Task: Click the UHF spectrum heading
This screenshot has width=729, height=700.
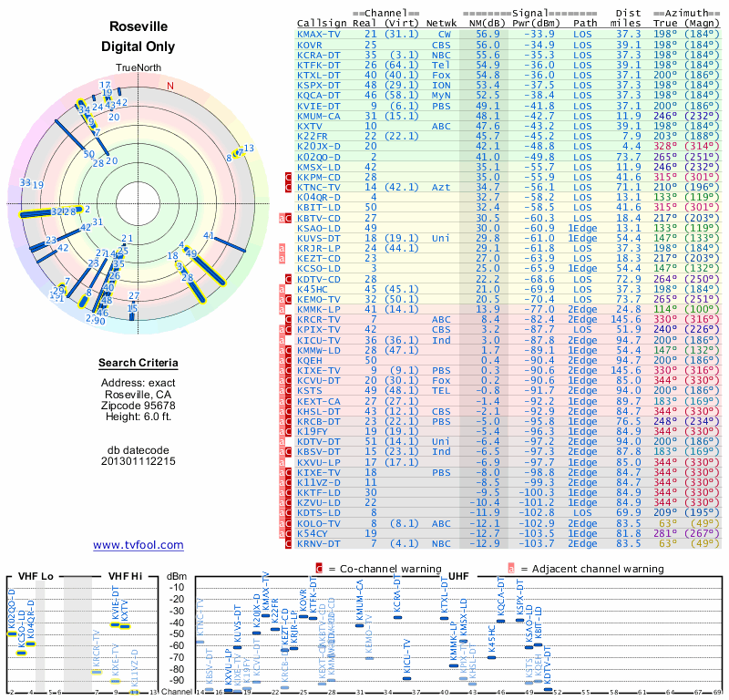Action: [458, 576]
